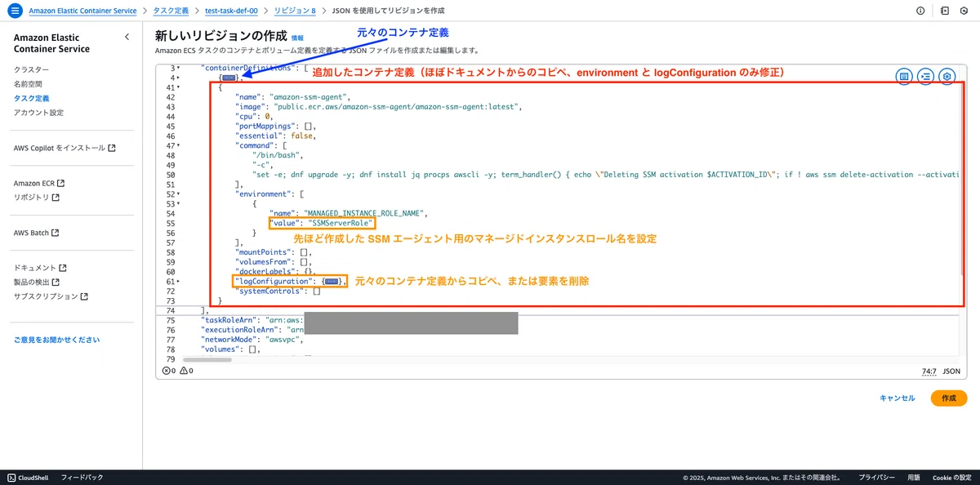This screenshot has width=980, height=485.
Task: Open the AWS services hamburger menu
Action: point(14,11)
